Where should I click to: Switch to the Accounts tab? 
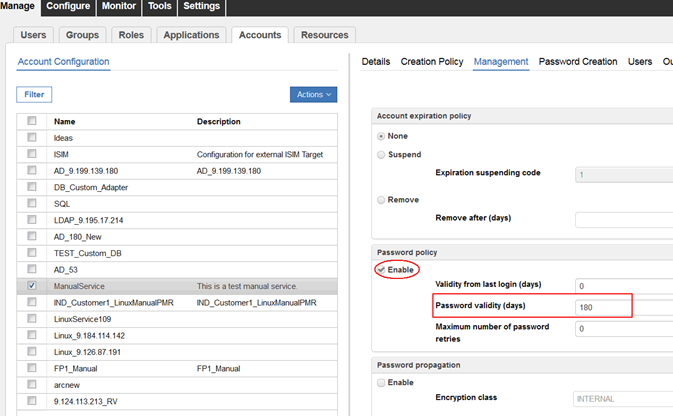260,35
